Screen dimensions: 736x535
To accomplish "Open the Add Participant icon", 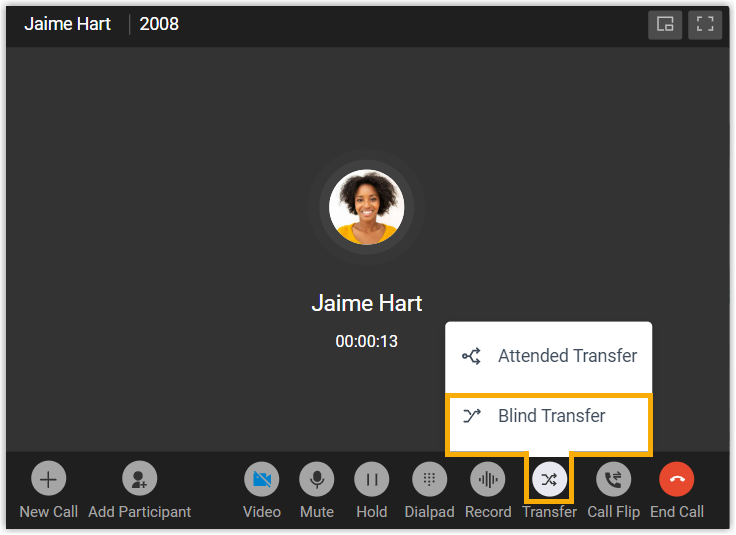I will [139, 479].
